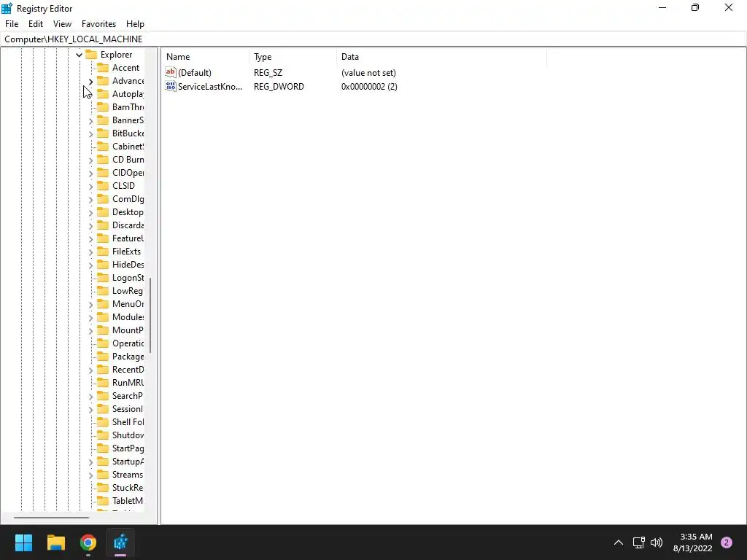Click the Desktop folder icon

coord(103,212)
